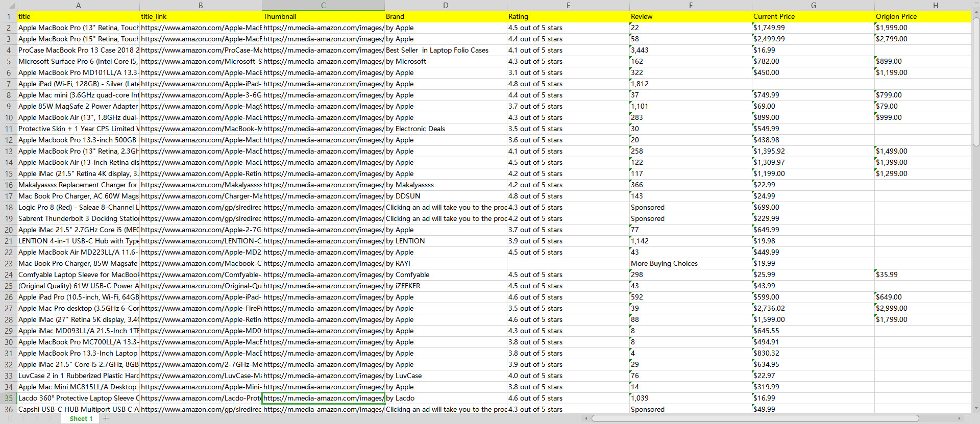Click the Lacdo-Prot amazon title_link cell

click(x=201, y=398)
